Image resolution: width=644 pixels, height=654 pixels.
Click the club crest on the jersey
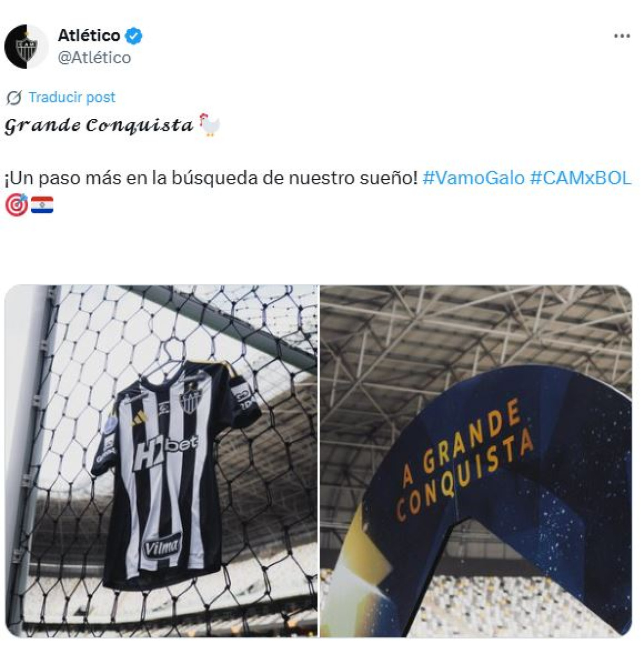[191, 401]
